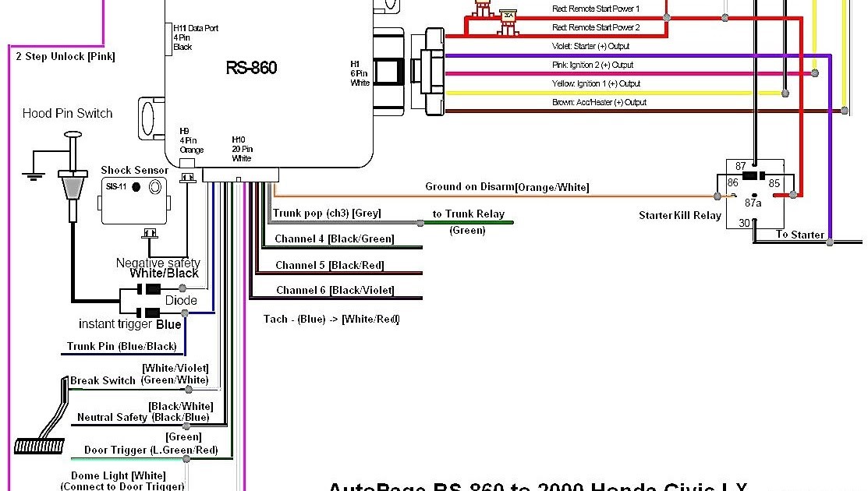The width and height of the screenshot is (868, 491).
Task: Click the word 'Diode' between the diodes
Action: [181, 300]
